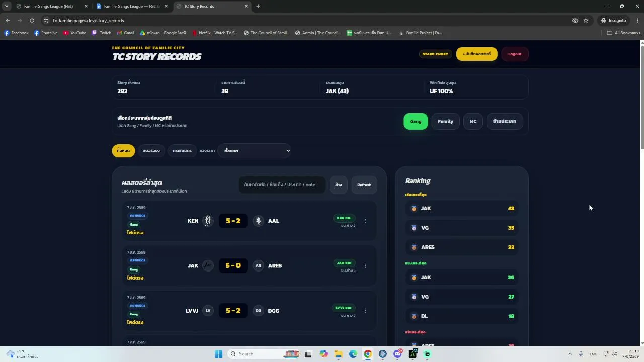
Task: Bookmark this page with the star icon
Action: pyautogui.click(x=586, y=21)
